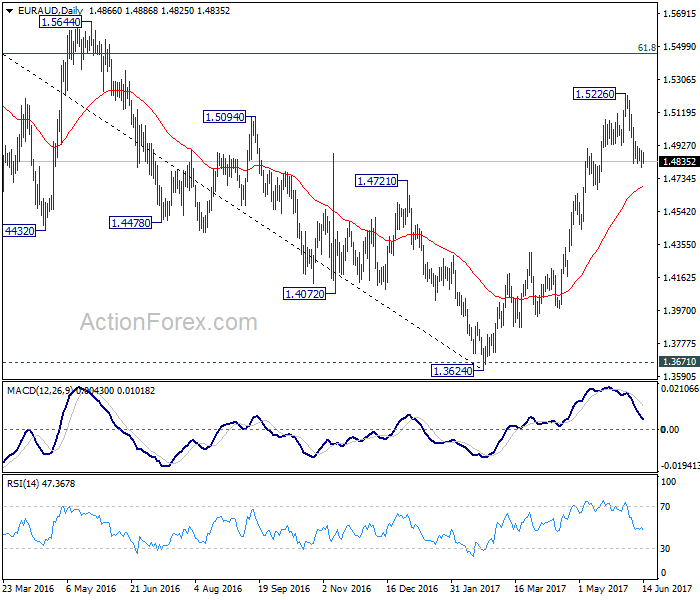Click the 31 Jan 2017 date label

click(x=475, y=589)
